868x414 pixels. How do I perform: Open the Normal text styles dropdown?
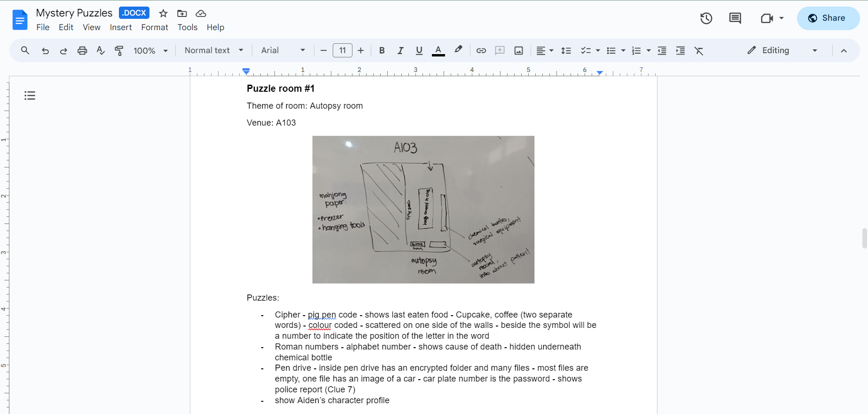tap(214, 50)
